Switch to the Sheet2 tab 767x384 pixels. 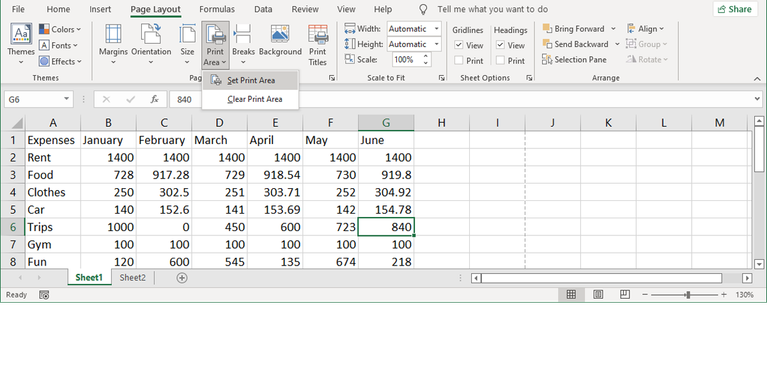tap(133, 278)
